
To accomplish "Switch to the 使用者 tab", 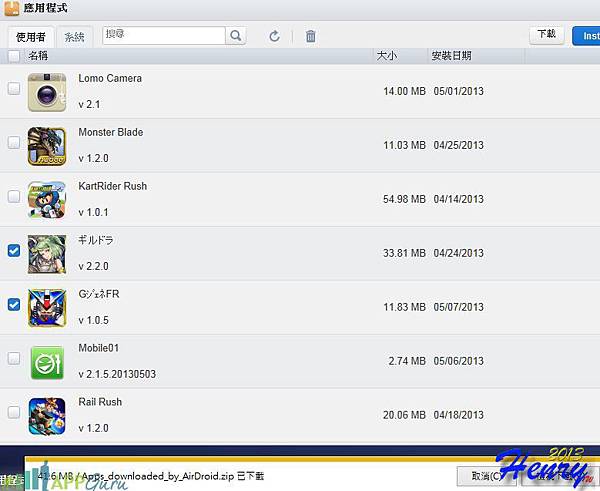I will click(x=31, y=37).
